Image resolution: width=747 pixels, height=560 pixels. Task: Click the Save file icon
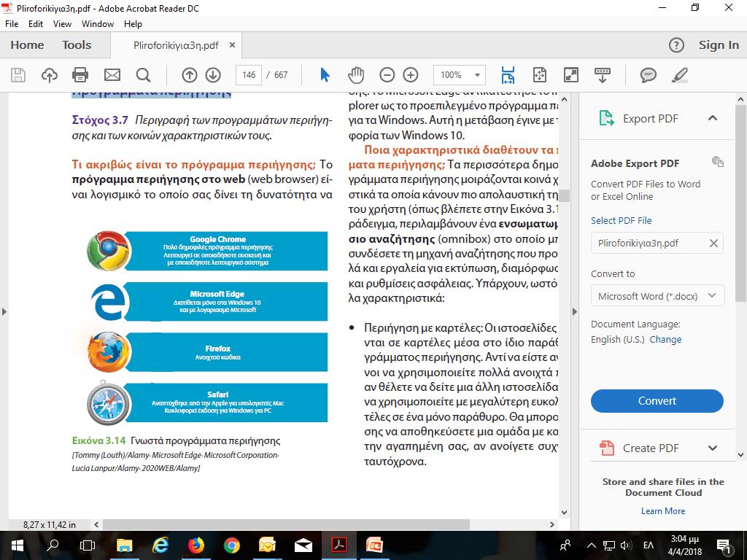18,75
